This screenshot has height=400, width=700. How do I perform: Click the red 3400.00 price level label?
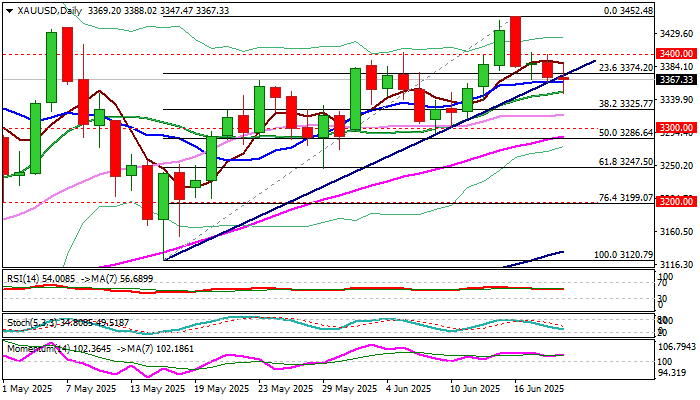pyautogui.click(x=676, y=54)
